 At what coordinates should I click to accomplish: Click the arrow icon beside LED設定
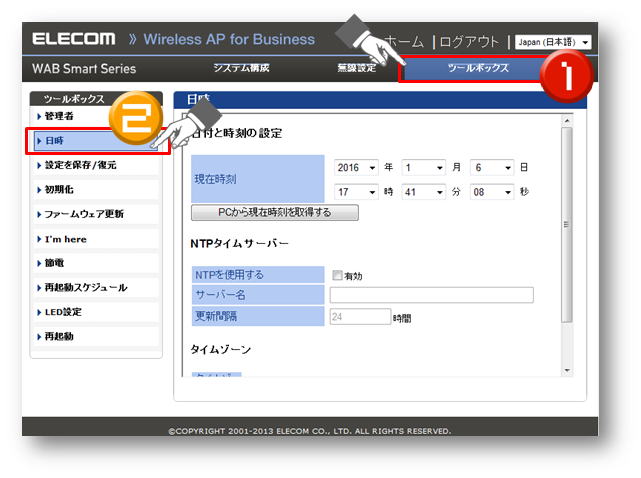[x=39, y=312]
